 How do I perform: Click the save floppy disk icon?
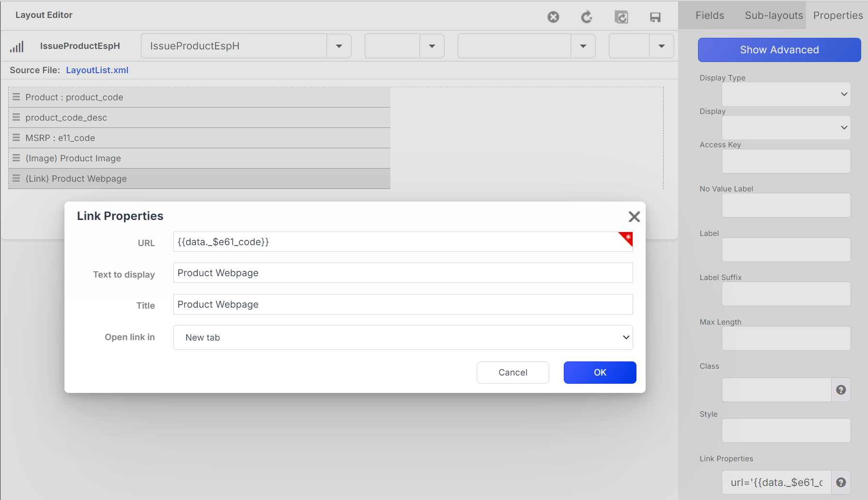pos(655,17)
